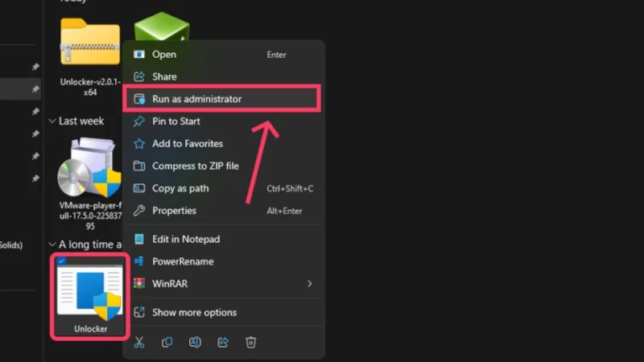
Task: Click Show more options
Action: point(194,312)
